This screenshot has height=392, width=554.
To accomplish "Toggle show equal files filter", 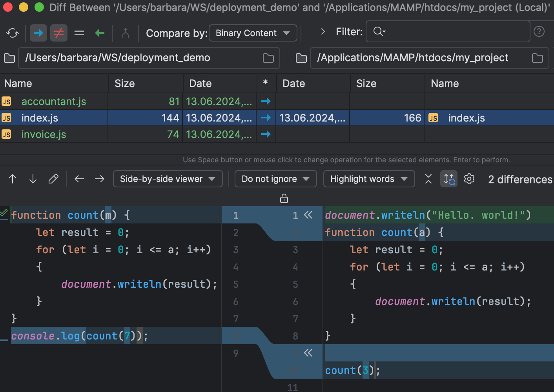I will 79,33.
